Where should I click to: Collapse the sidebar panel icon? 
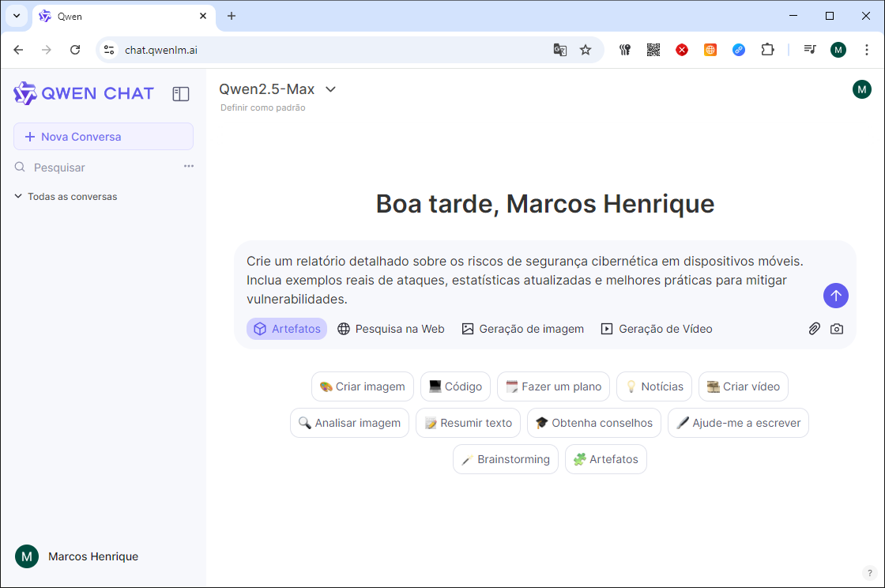pos(181,94)
